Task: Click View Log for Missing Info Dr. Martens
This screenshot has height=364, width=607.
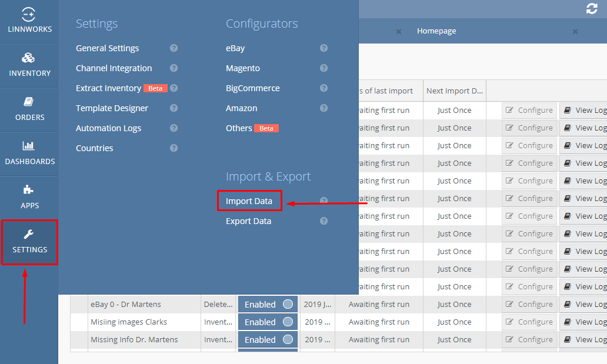Action: pyautogui.click(x=583, y=340)
